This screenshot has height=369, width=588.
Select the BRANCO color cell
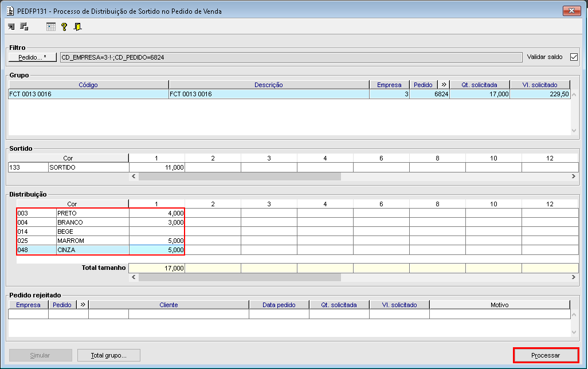click(x=93, y=222)
